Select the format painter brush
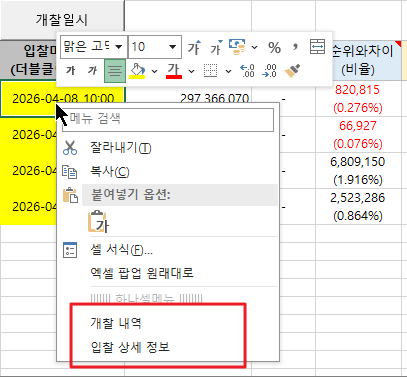 (292, 70)
